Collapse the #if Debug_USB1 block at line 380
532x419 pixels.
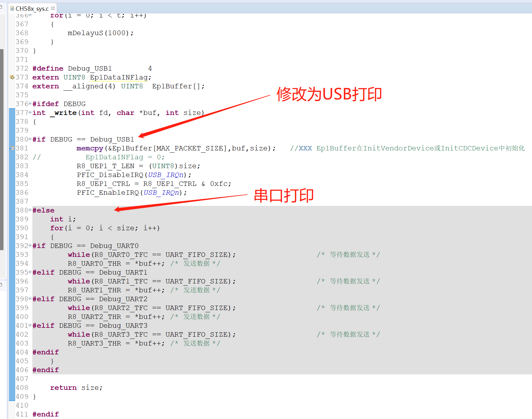tap(30, 139)
